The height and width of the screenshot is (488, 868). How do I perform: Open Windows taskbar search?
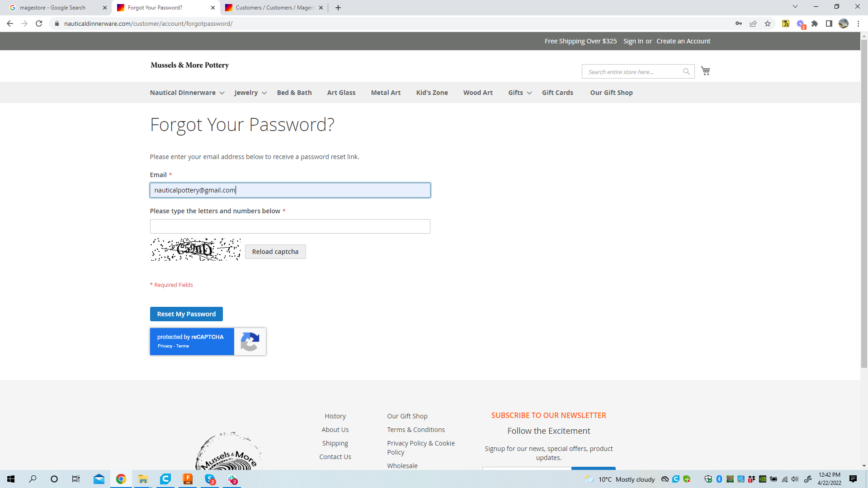coord(33,479)
